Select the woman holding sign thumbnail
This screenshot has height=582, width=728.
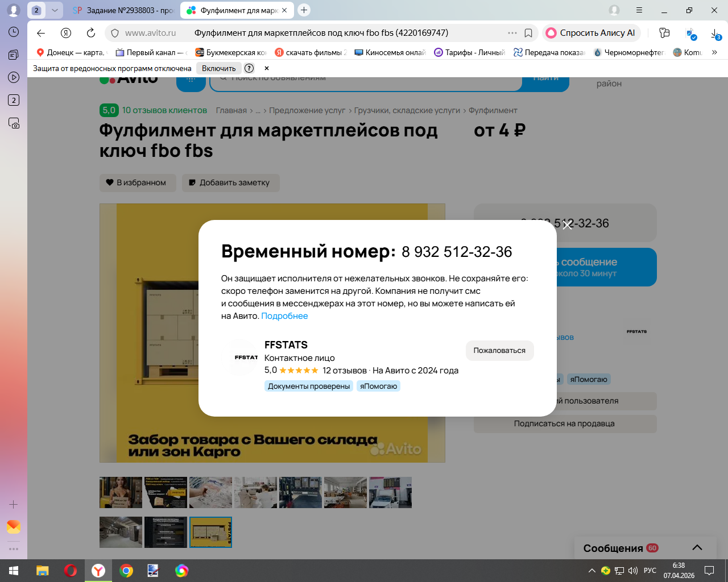pyautogui.click(x=121, y=492)
